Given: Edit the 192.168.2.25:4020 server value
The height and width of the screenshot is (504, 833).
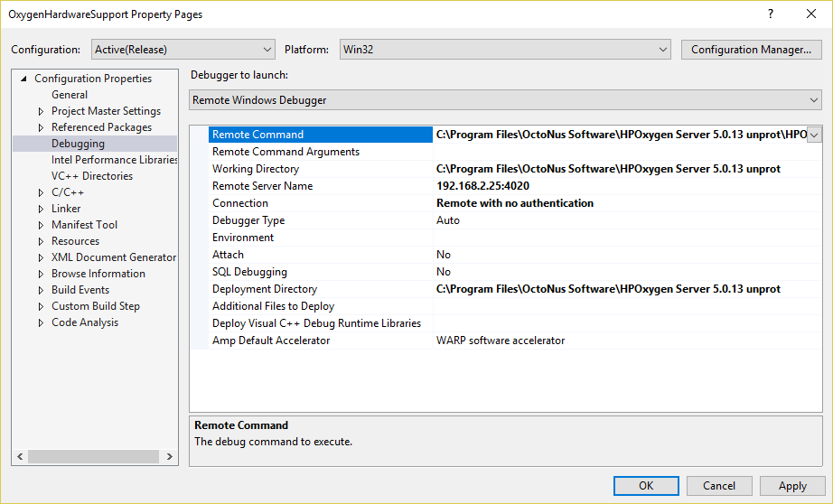Looking at the screenshot, I should click(x=483, y=186).
